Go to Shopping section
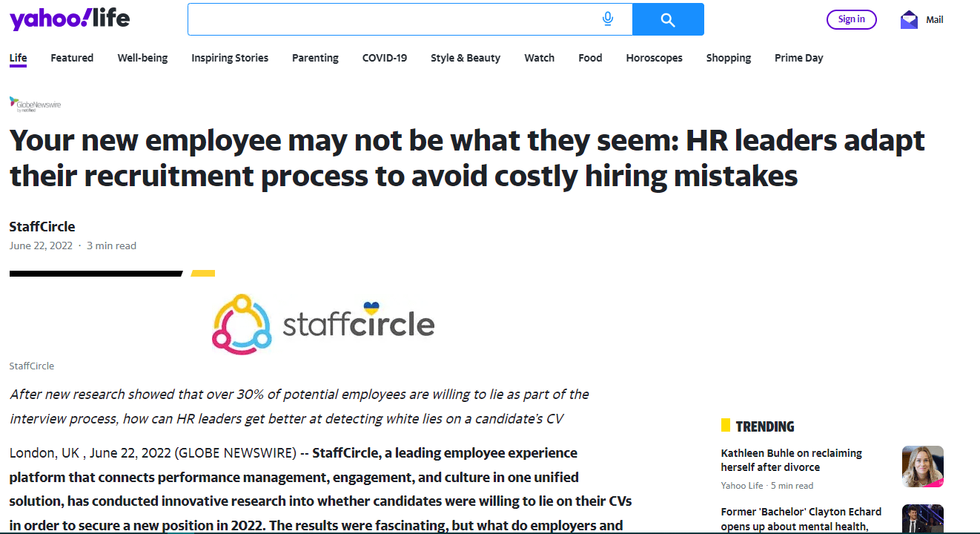 [x=728, y=58]
